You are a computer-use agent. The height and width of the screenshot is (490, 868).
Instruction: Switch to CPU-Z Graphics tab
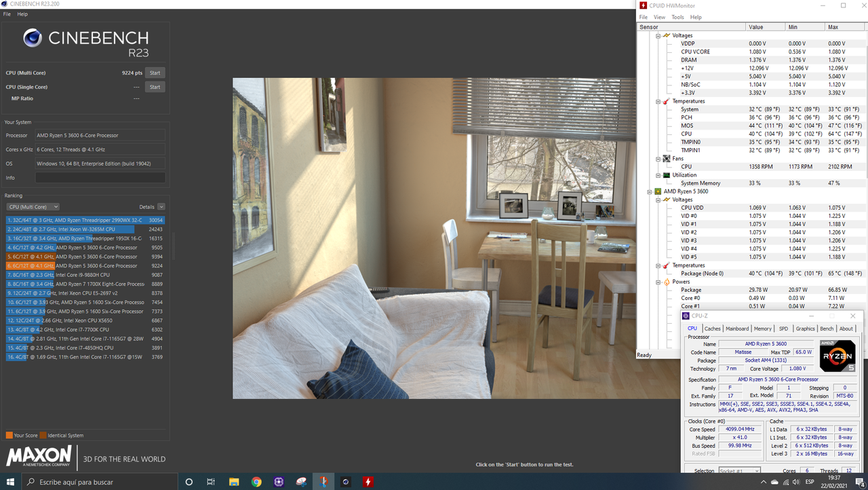[805, 328]
